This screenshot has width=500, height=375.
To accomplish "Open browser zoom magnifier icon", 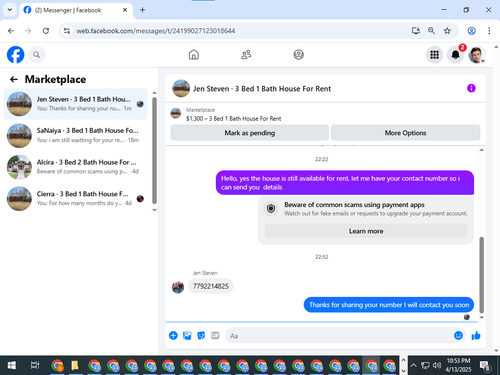I will (431, 31).
